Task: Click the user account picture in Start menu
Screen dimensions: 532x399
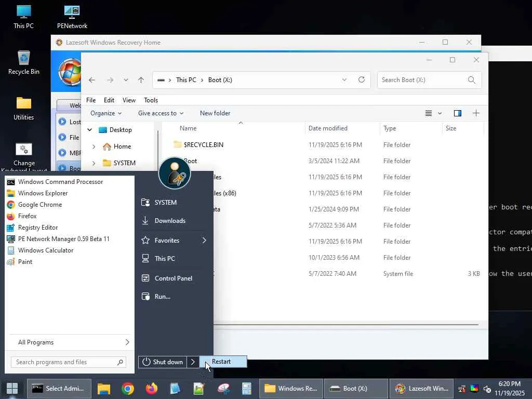Action: pyautogui.click(x=175, y=173)
